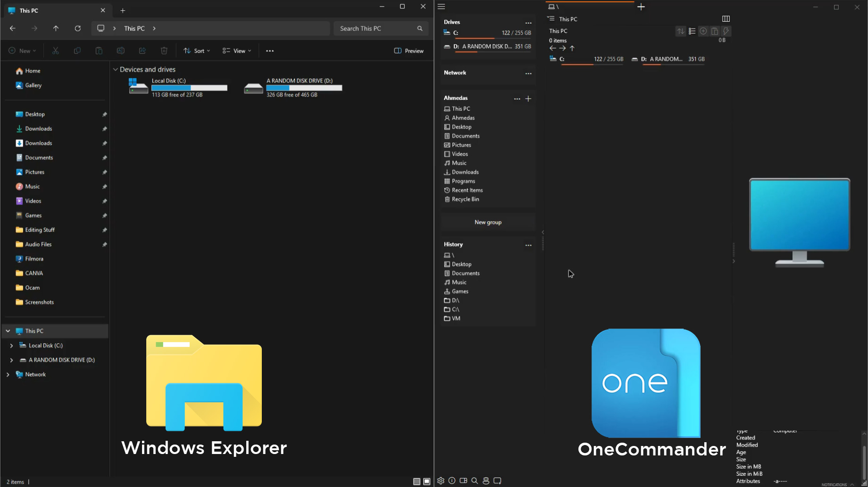
Task: Collapse the This PC tree node
Action: coord(8,331)
